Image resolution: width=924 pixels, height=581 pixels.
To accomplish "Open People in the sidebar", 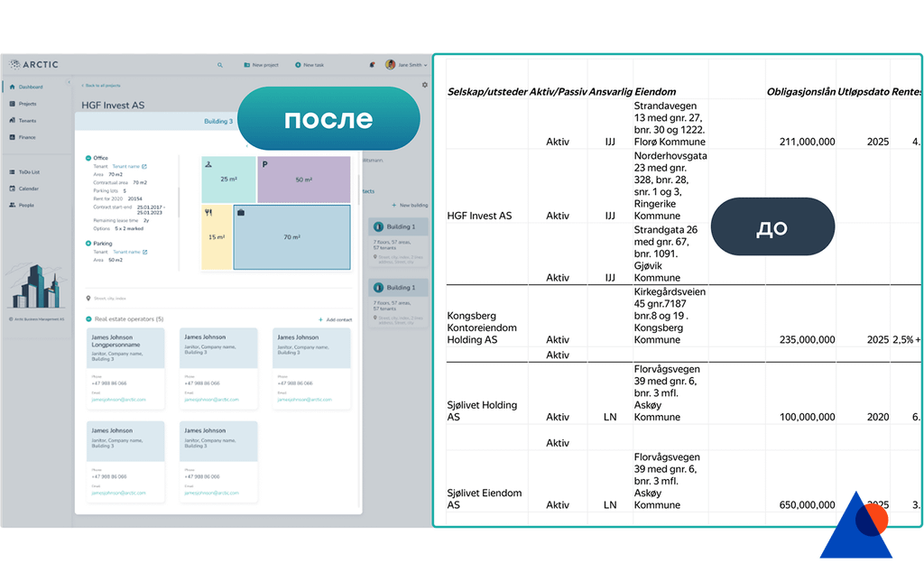I will tap(22, 205).
